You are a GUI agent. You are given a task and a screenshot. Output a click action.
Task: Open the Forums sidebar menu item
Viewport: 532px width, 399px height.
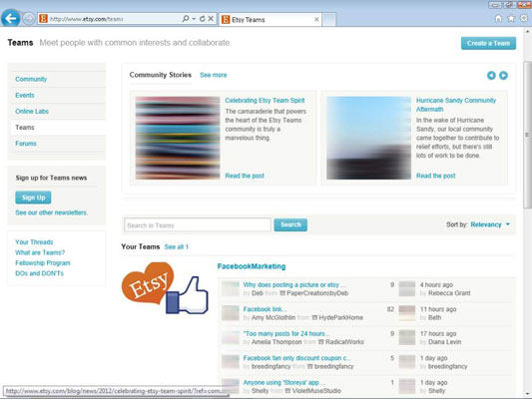[26, 144]
